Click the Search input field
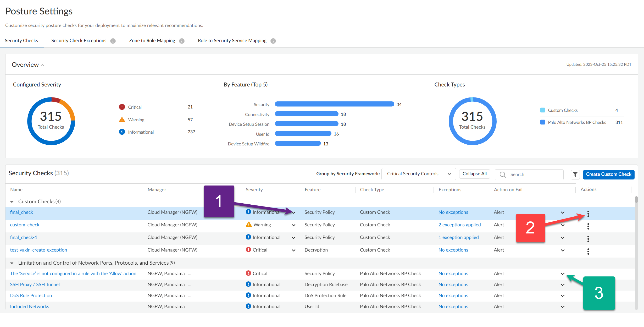Viewport: 644px width, 327px height. (x=534, y=175)
